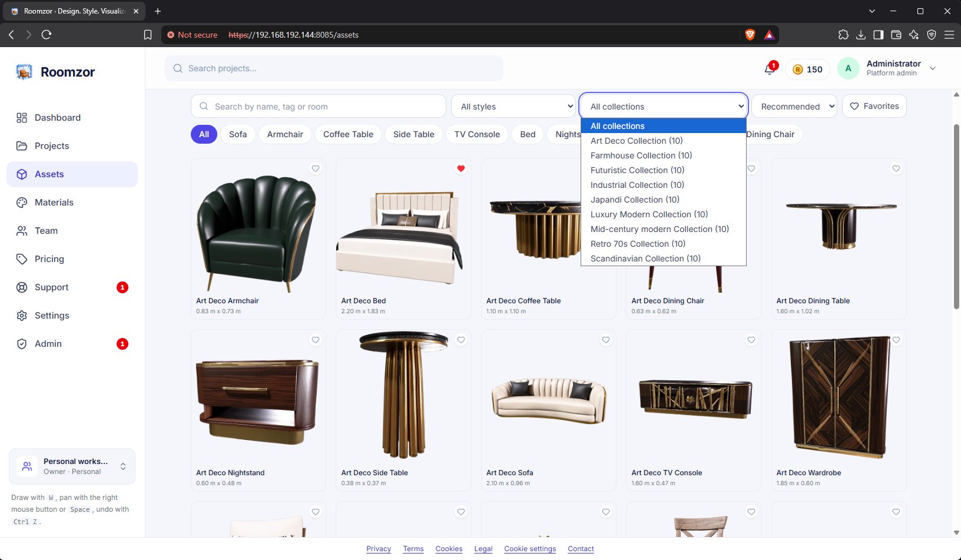Click the browser bookmark icon
The width and height of the screenshot is (961, 560).
coord(148,35)
